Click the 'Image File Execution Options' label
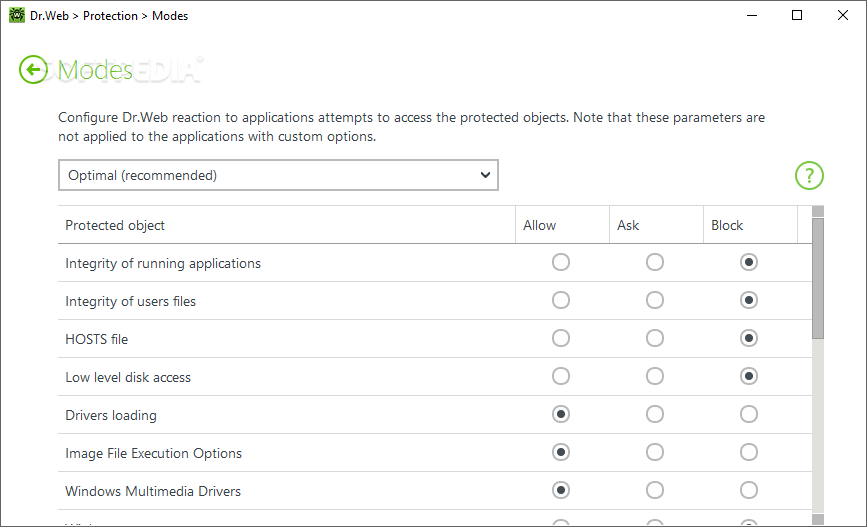The image size is (867, 527). [x=154, y=453]
